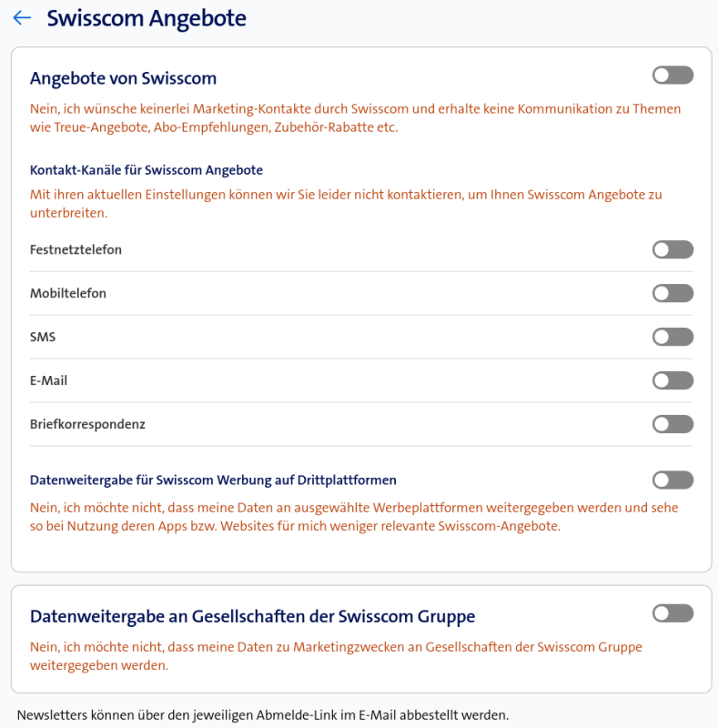The image size is (719, 728).
Task: Click the Angebote von Swisscom heading
Action: click(x=123, y=78)
